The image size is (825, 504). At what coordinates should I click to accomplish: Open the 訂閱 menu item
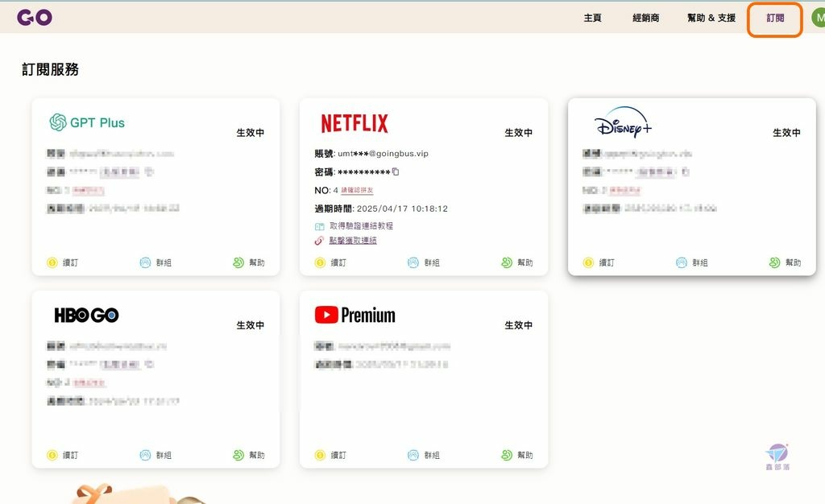(775, 18)
